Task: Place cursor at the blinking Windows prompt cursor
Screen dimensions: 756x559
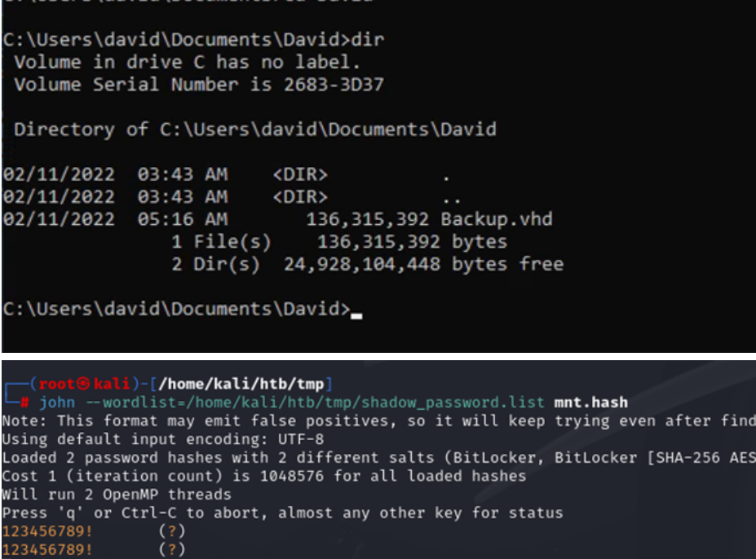Action: click(x=356, y=313)
